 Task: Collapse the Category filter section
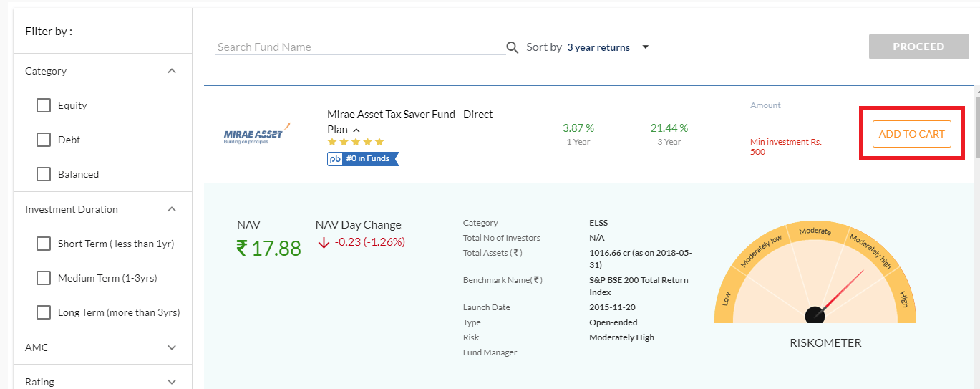[172, 71]
